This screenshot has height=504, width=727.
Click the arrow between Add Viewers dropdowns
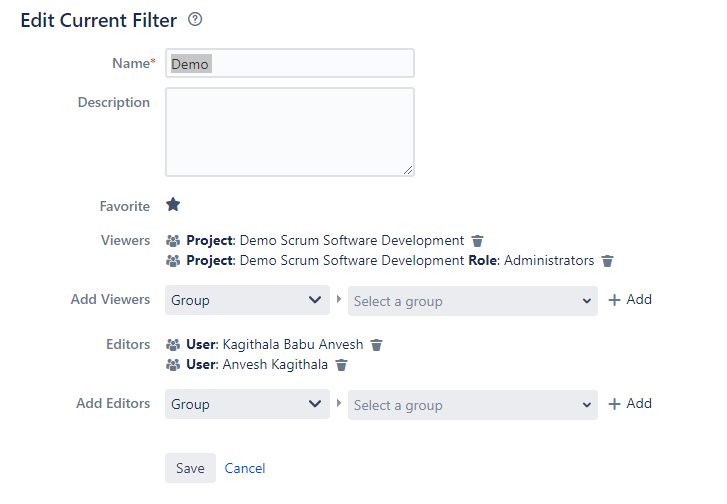tap(339, 299)
